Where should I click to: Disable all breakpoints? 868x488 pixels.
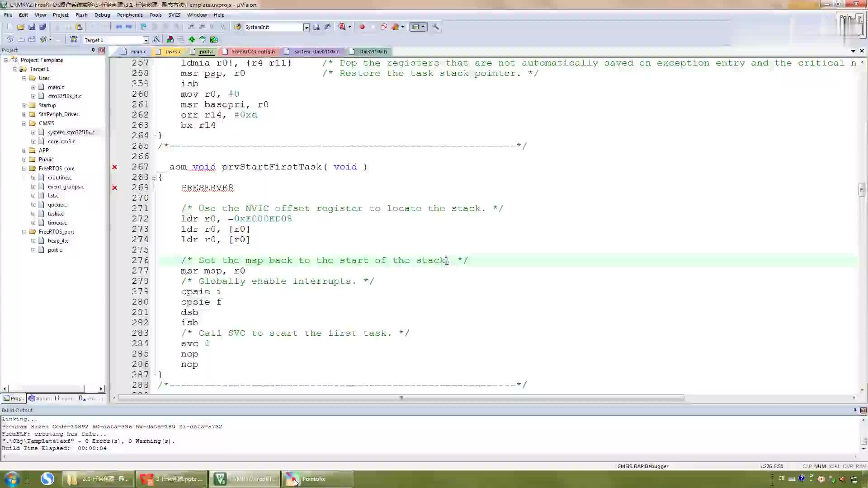point(384,27)
